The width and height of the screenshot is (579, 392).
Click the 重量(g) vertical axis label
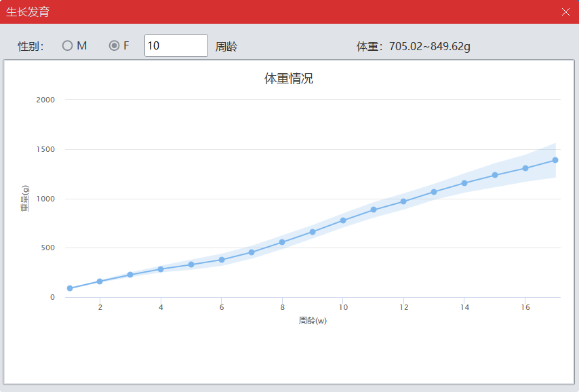click(x=25, y=199)
